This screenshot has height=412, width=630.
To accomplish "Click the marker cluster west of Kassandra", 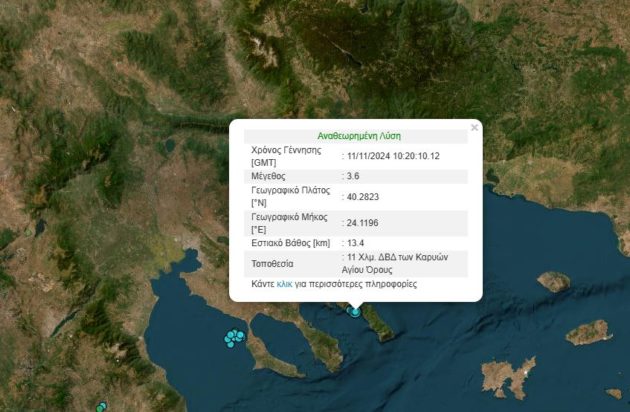I will pos(234,338).
